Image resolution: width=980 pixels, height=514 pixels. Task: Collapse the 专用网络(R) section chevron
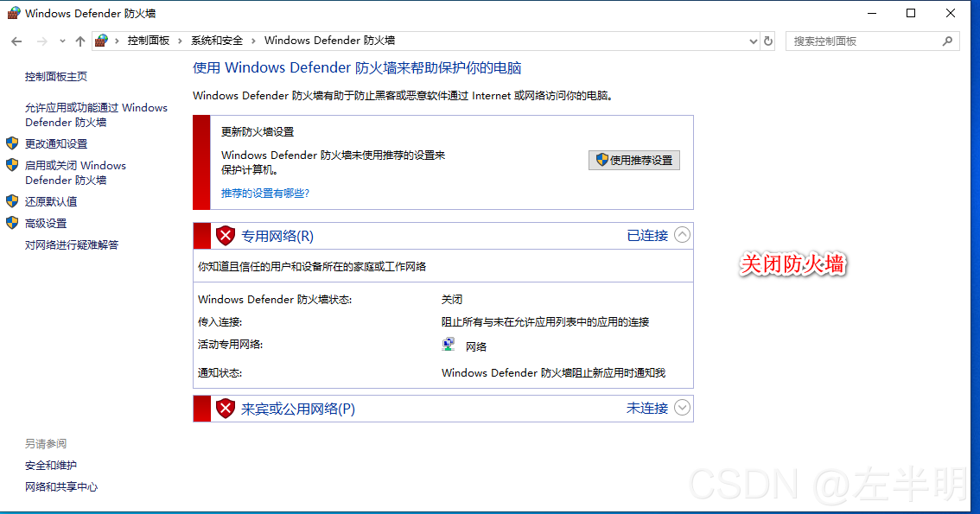pos(683,235)
